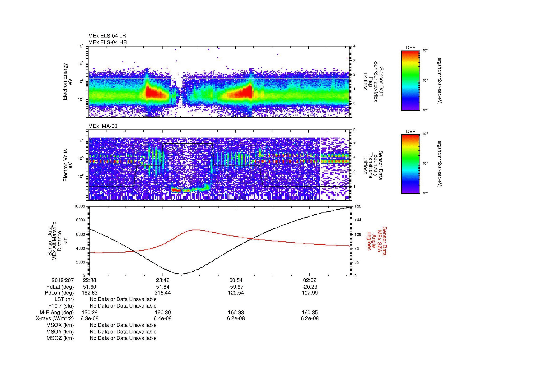
Task: Click the '8000' altitude axis tick label
Action: [81, 220]
